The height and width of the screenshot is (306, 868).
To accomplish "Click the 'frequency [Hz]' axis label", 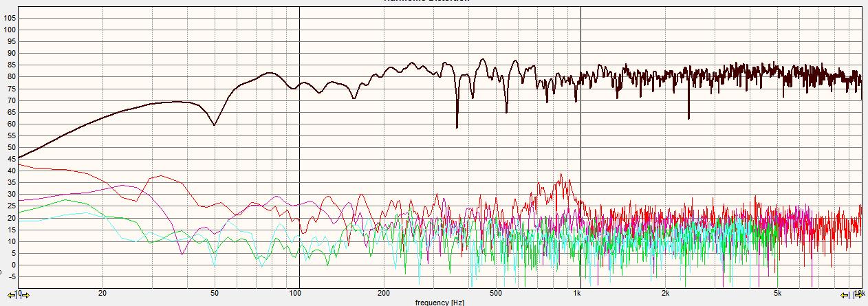I will point(440,302).
